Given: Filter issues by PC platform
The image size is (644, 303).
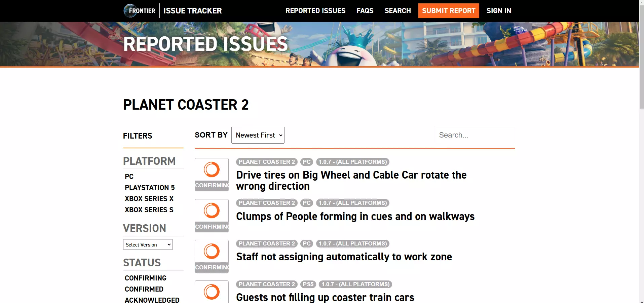Looking at the screenshot, I should coord(129,177).
